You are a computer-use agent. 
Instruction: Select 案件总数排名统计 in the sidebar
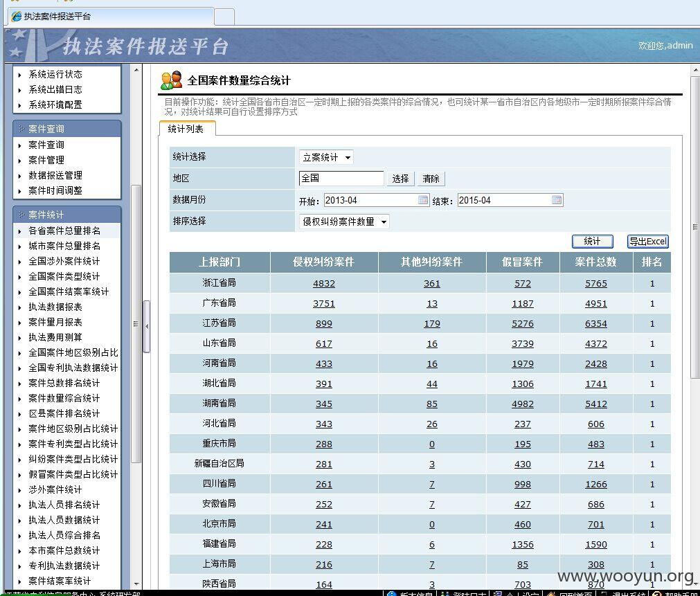64,383
